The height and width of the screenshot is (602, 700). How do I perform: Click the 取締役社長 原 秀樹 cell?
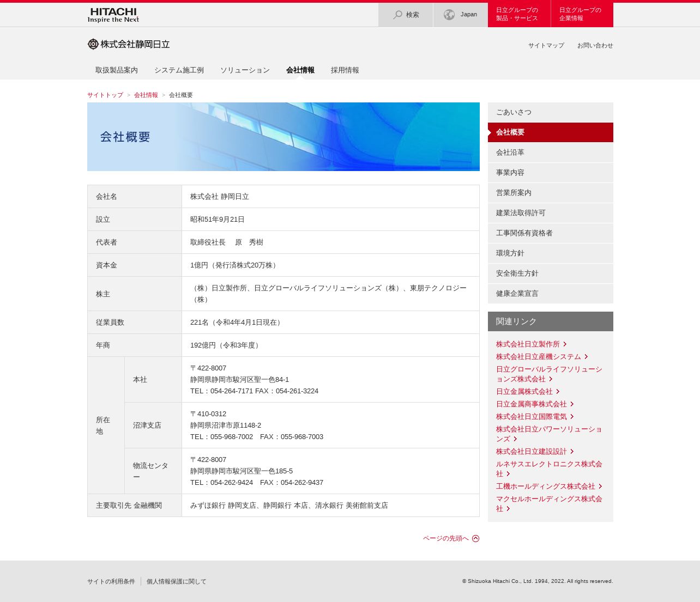pyautogui.click(x=330, y=242)
